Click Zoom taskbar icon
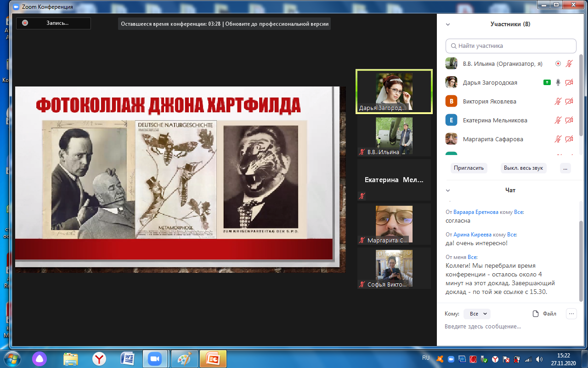588x368 pixels. [156, 359]
